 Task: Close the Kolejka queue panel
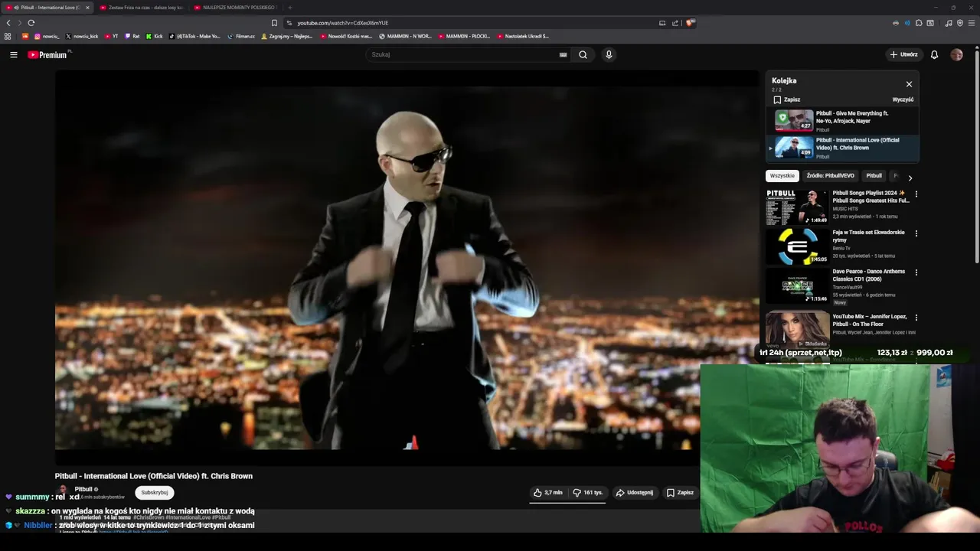point(909,84)
